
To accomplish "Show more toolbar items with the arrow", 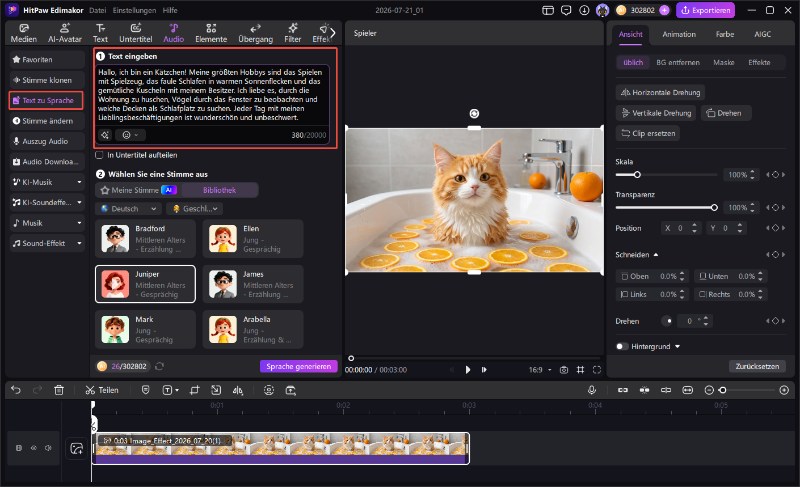I will [333, 33].
